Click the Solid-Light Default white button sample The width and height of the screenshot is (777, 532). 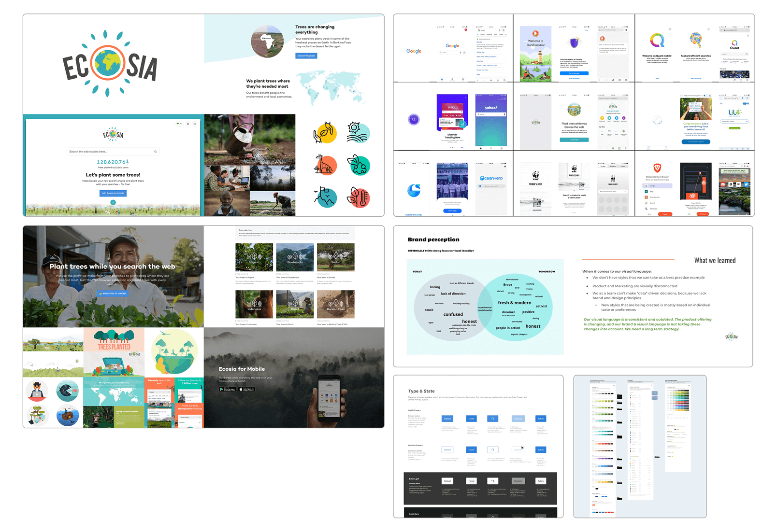point(447,481)
